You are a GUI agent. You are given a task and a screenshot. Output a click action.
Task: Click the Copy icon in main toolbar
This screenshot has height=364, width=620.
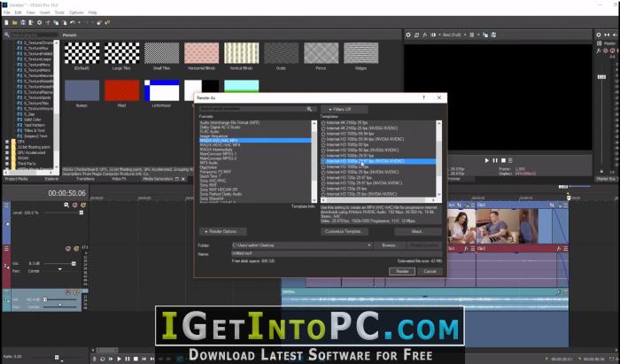(56, 23)
